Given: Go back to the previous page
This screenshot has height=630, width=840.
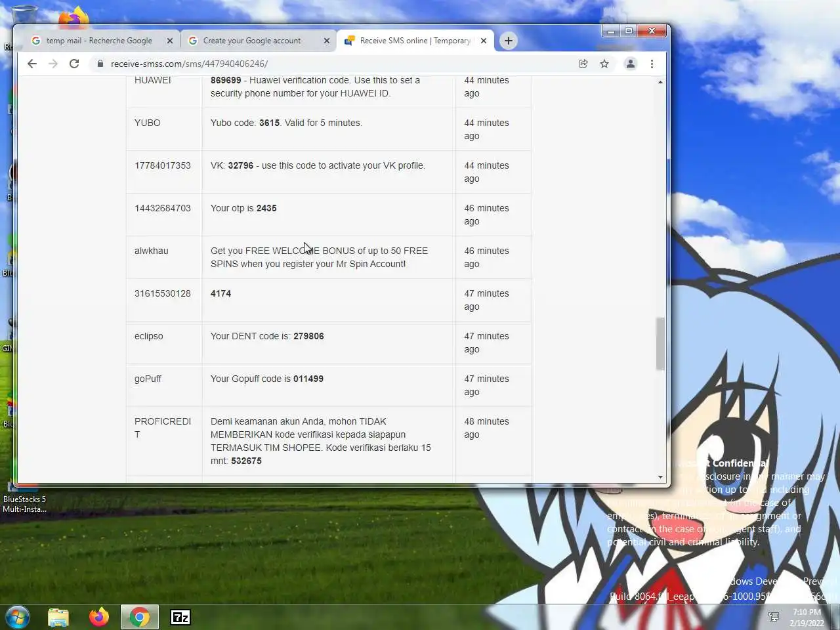Looking at the screenshot, I should click(32, 64).
